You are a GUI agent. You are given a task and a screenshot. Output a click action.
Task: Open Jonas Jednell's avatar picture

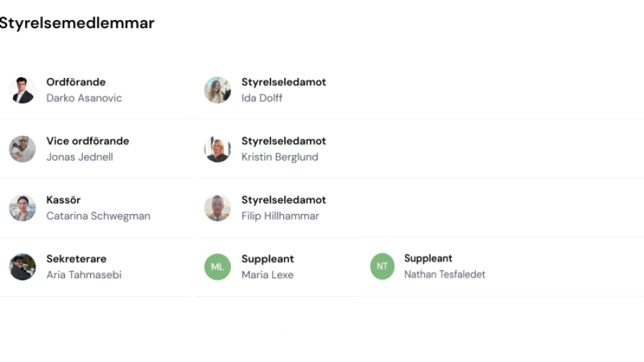[22, 149]
